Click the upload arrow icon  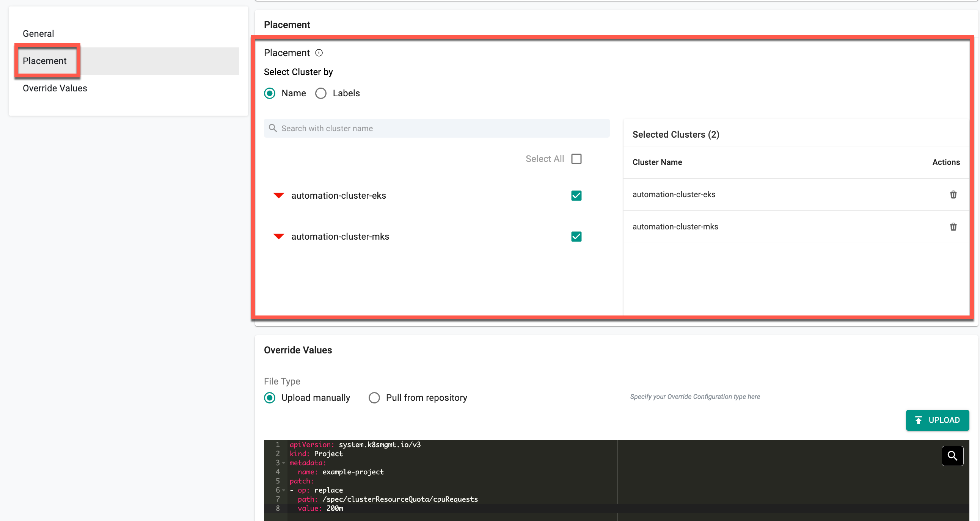pyautogui.click(x=918, y=420)
